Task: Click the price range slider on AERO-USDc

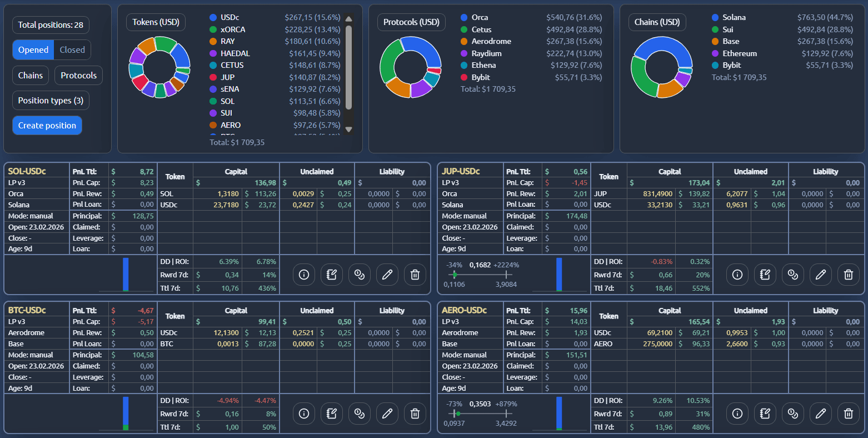Action: pos(481,414)
